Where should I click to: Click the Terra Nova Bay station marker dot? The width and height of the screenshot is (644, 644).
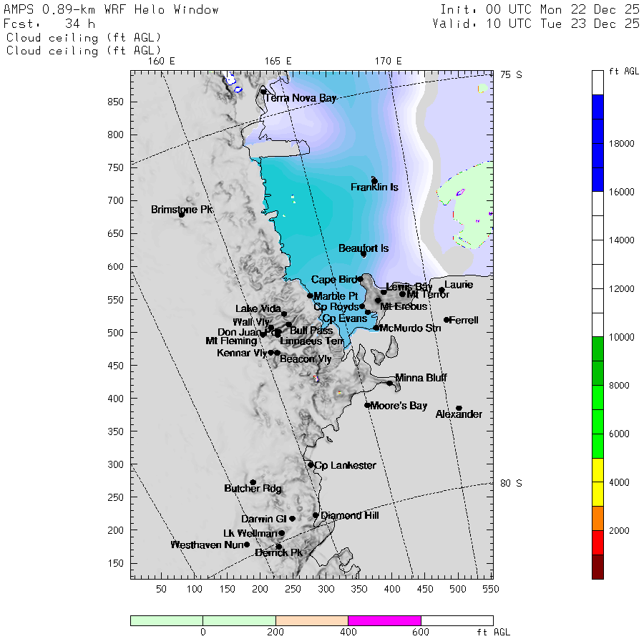(263, 91)
